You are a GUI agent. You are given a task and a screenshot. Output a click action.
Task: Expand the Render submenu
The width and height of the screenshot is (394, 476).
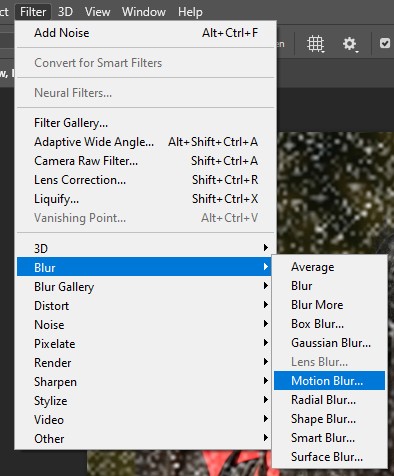tap(144, 363)
